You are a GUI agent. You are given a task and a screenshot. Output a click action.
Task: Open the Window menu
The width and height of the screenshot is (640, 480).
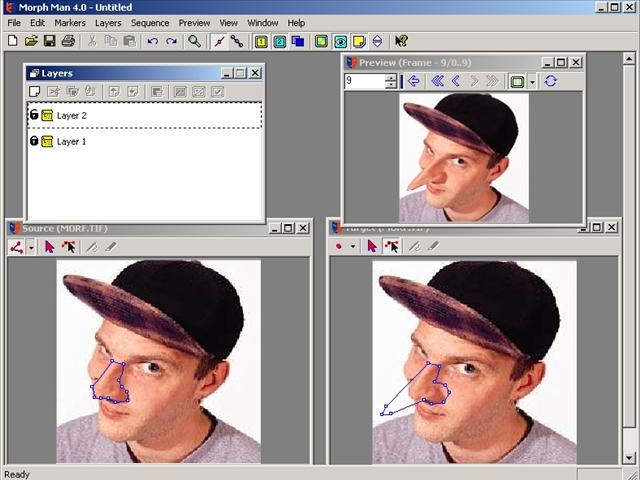pyautogui.click(x=262, y=23)
